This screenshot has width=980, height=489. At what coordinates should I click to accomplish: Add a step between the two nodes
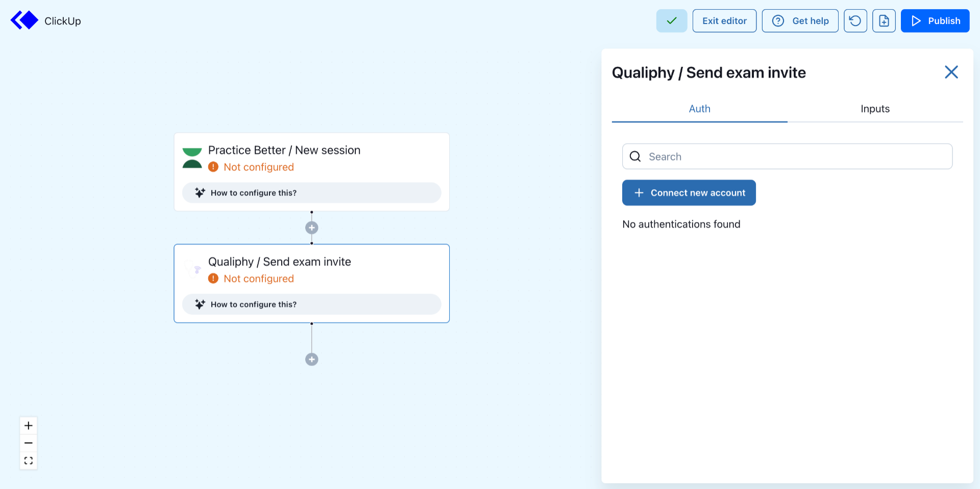pyautogui.click(x=312, y=228)
